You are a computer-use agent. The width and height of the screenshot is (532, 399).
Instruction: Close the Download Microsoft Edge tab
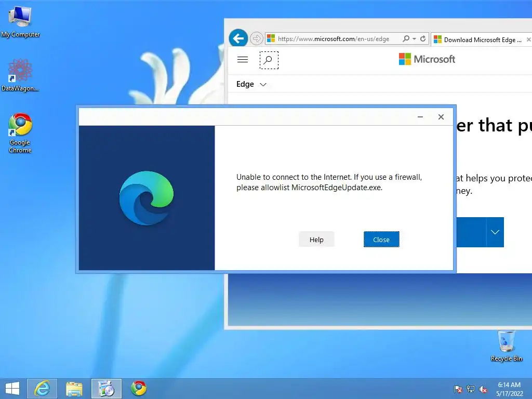[528, 39]
